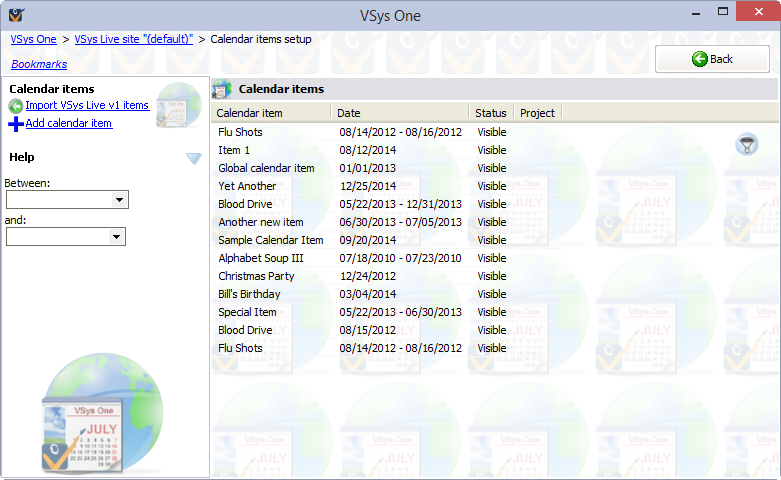This screenshot has height=480, width=781.
Task: Go to VSys Live site "(default)" breadcrumb
Action: pos(134,39)
